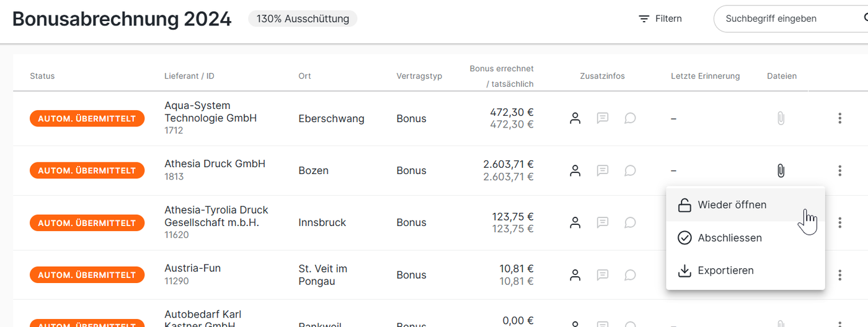Click the '130% Ausschüttung' chip

303,19
